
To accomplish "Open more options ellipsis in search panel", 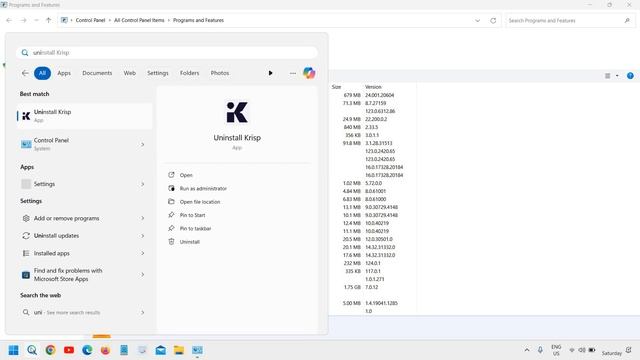I will click(293, 73).
